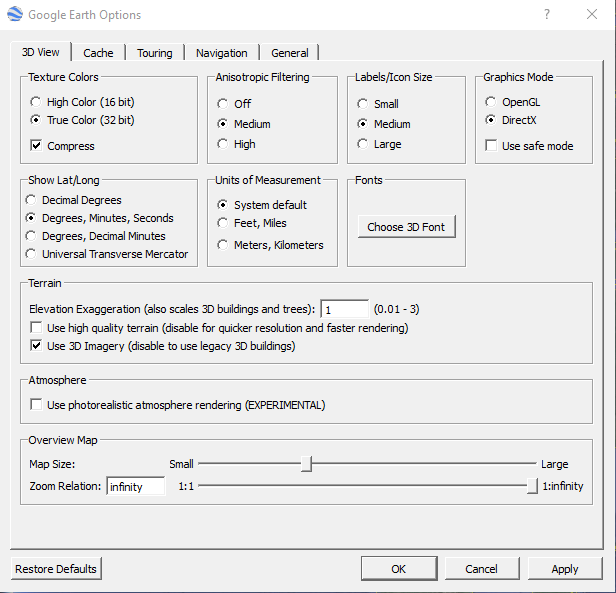This screenshot has height=593, width=616.
Task: Enable Use safe mode checkbox
Action: [491, 146]
